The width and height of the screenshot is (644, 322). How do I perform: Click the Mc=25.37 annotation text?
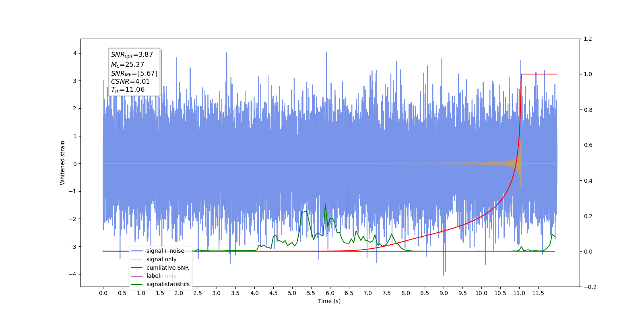128,64
